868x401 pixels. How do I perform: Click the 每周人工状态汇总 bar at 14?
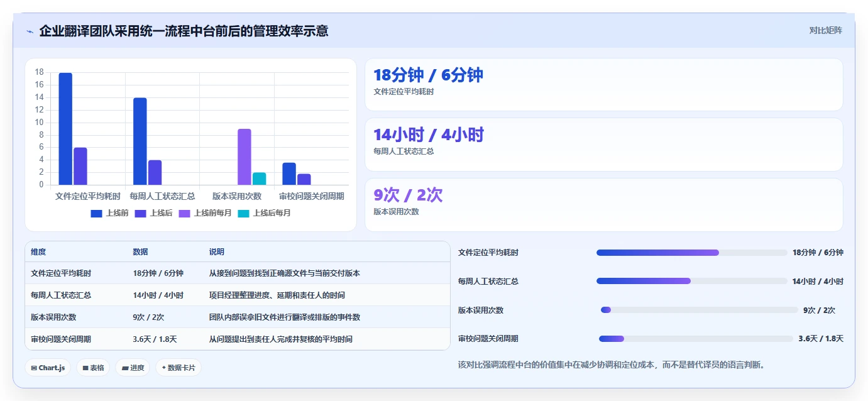point(140,141)
